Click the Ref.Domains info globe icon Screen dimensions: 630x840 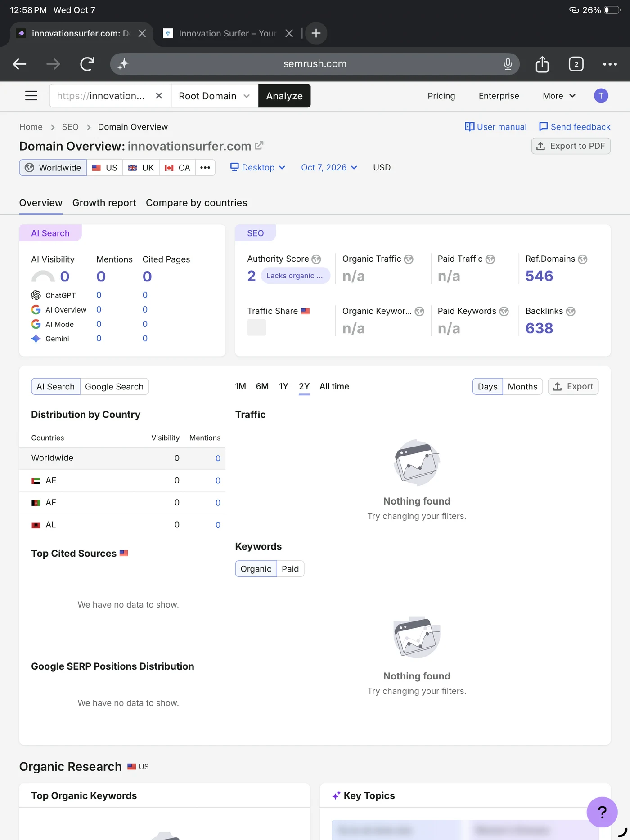pos(583,259)
